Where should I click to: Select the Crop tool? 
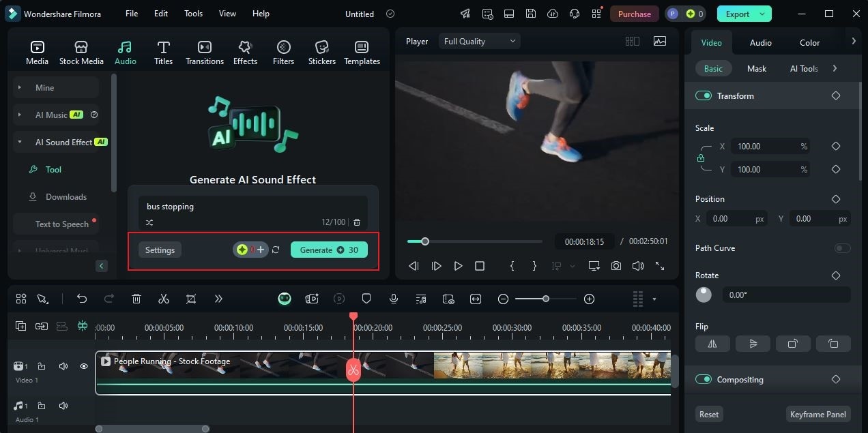(191, 299)
